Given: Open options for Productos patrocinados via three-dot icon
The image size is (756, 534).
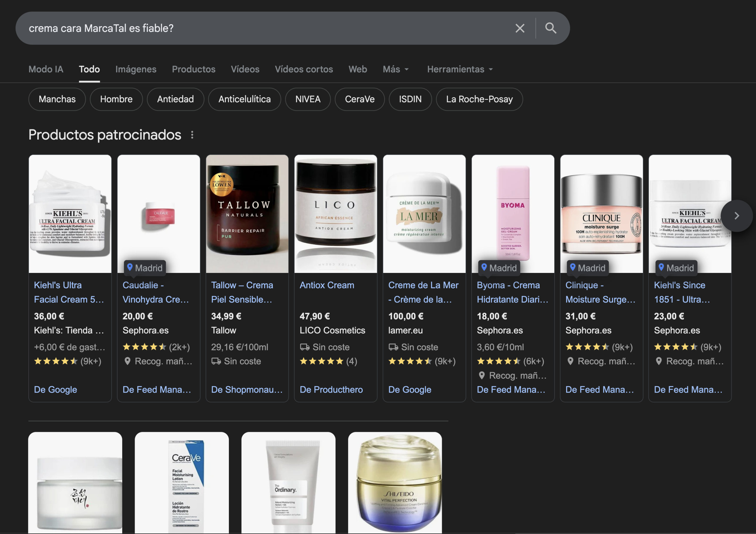Looking at the screenshot, I should [x=192, y=135].
